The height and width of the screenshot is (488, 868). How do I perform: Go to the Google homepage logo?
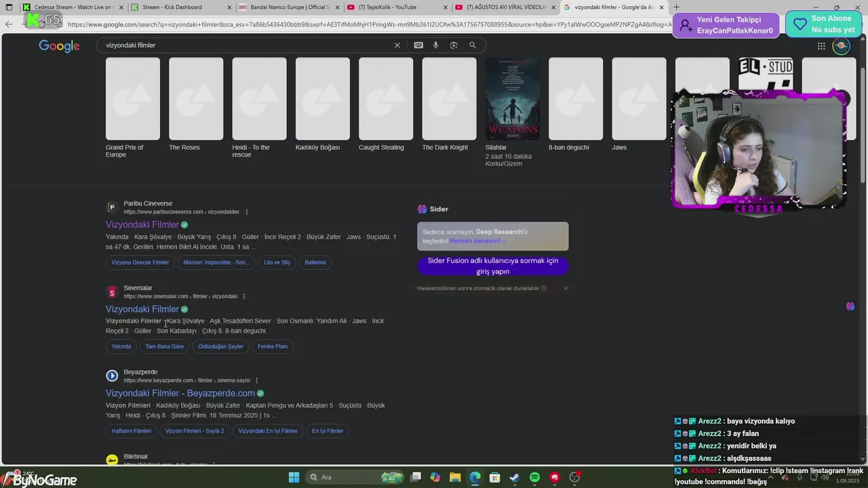[x=59, y=46]
